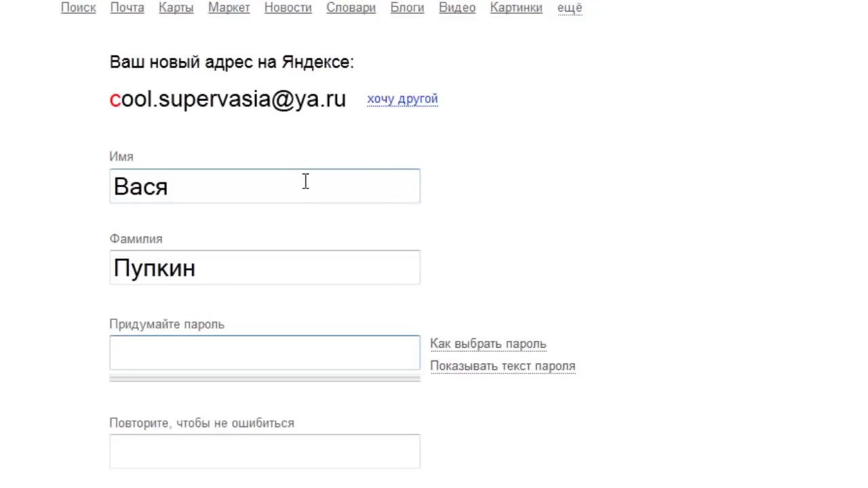
Task: Go to Словари in top navigation
Action: coord(351,7)
